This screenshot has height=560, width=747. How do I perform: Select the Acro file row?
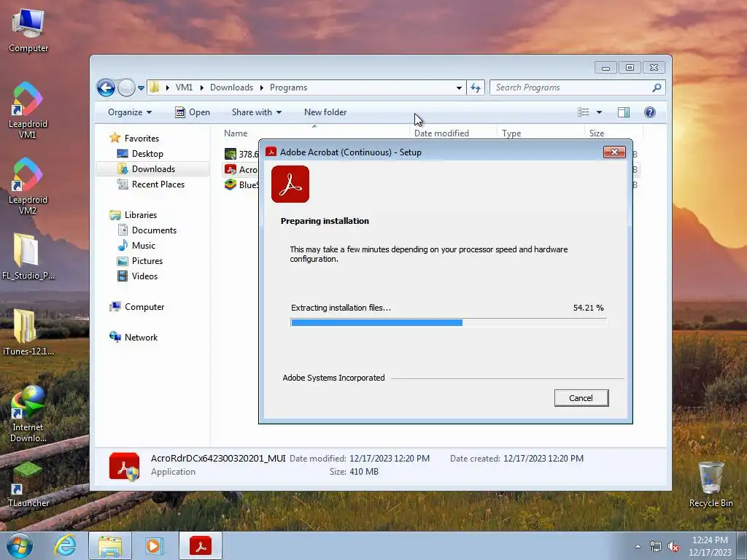click(241, 169)
